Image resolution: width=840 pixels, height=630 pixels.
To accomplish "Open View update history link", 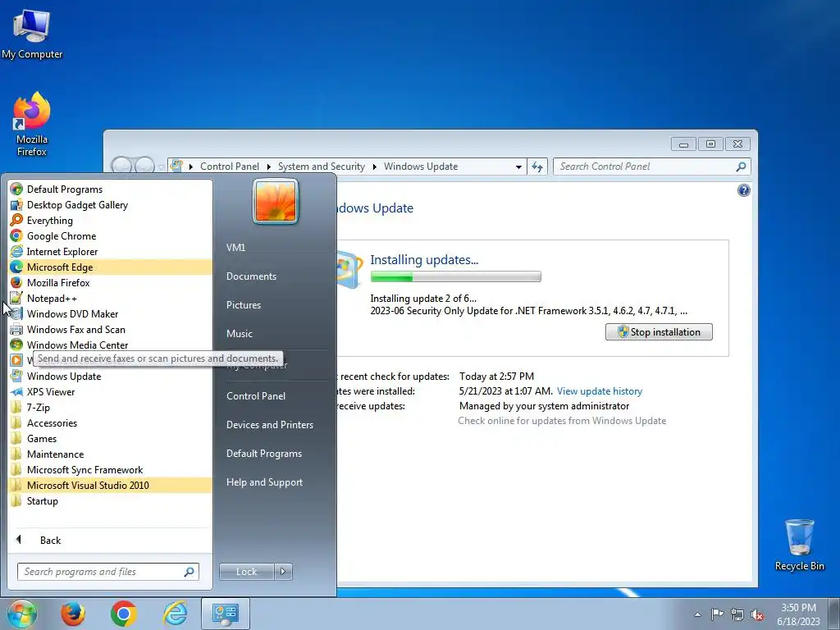I will tap(599, 391).
